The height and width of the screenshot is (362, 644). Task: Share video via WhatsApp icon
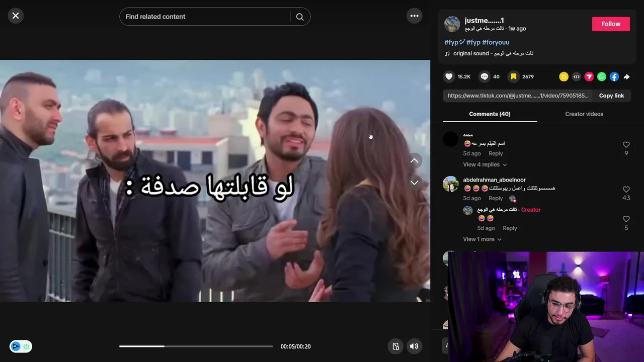tap(602, 76)
